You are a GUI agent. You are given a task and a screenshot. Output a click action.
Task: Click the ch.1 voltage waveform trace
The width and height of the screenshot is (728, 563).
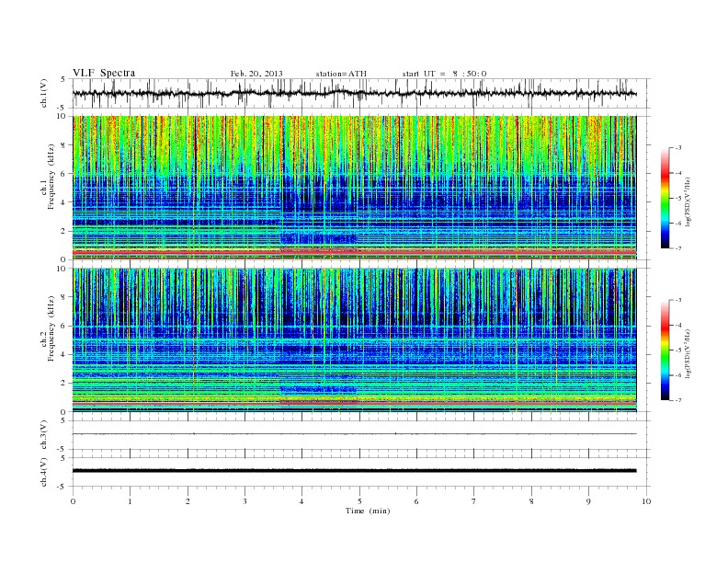coord(354,93)
